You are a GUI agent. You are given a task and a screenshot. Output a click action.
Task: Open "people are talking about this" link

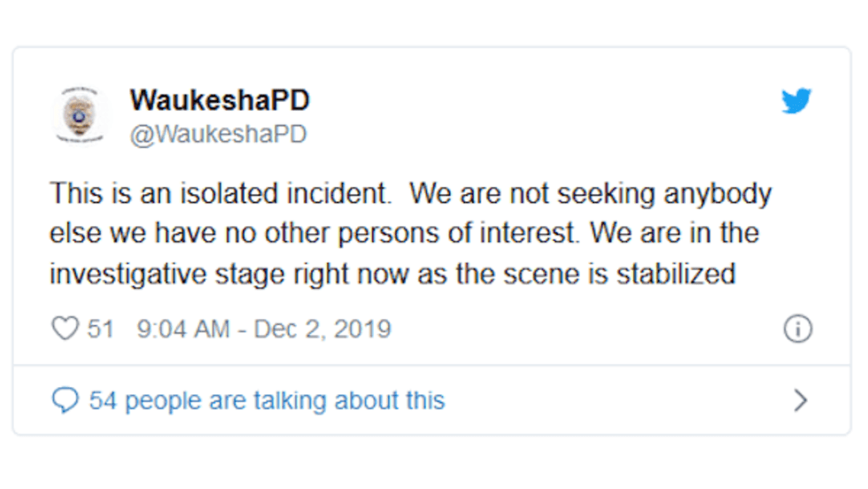click(x=284, y=400)
